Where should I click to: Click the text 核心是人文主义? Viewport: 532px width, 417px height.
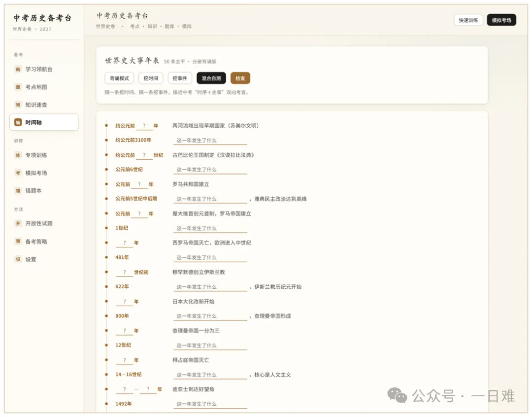[272, 375]
